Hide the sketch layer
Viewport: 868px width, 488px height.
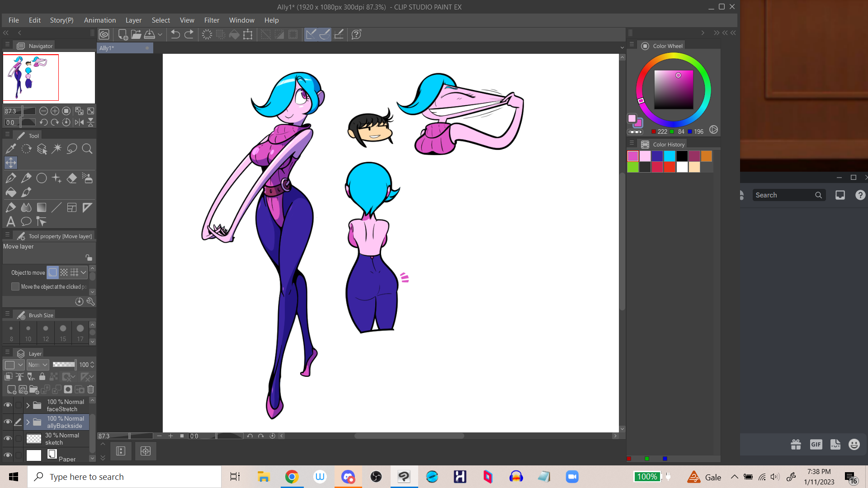(8, 438)
